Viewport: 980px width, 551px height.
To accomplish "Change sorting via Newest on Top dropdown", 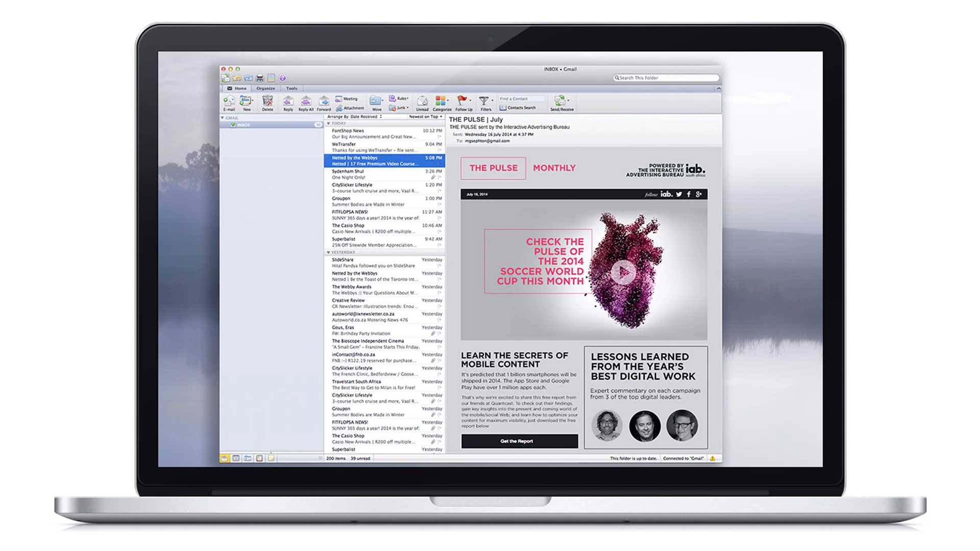I will (x=425, y=116).
